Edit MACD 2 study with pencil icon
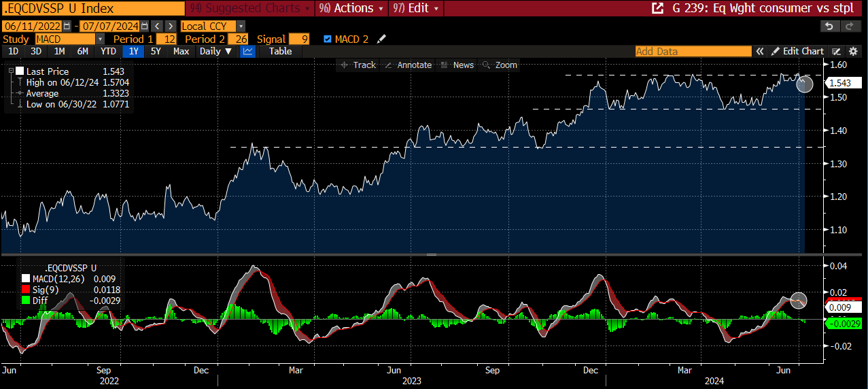Screen dimensions: 868x389 pyautogui.click(x=381, y=39)
